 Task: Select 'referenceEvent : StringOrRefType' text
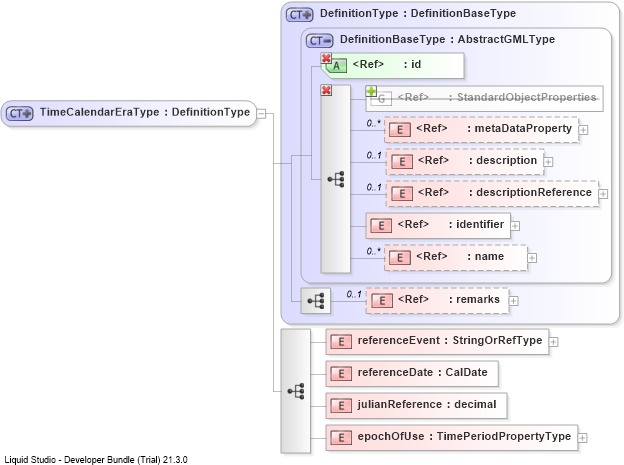(x=450, y=340)
